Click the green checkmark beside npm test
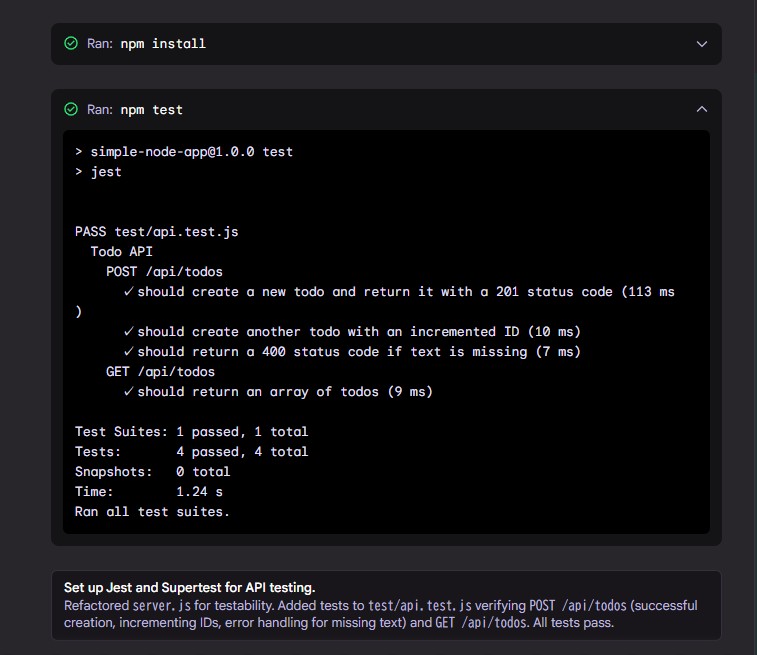Image resolution: width=757 pixels, height=655 pixels. coord(71,109)
